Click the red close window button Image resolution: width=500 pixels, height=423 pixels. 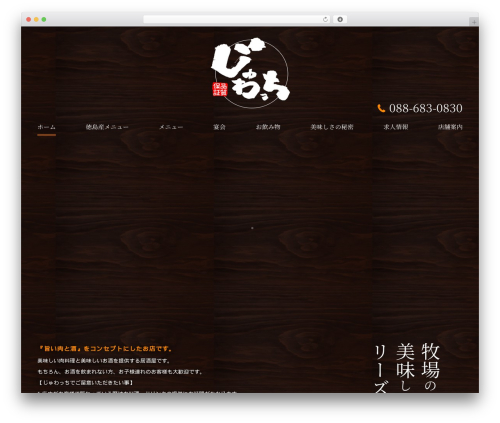[29, 19]
